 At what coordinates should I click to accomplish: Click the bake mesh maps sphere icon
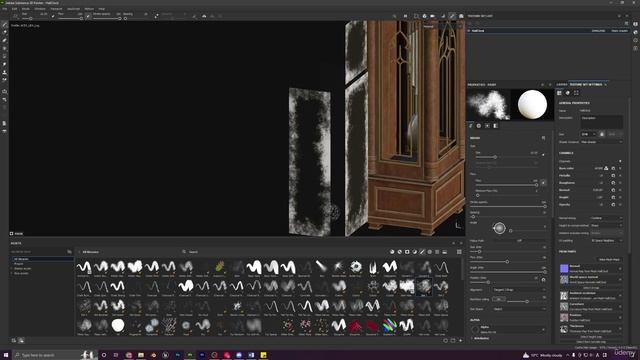click(x=568, y=93)
